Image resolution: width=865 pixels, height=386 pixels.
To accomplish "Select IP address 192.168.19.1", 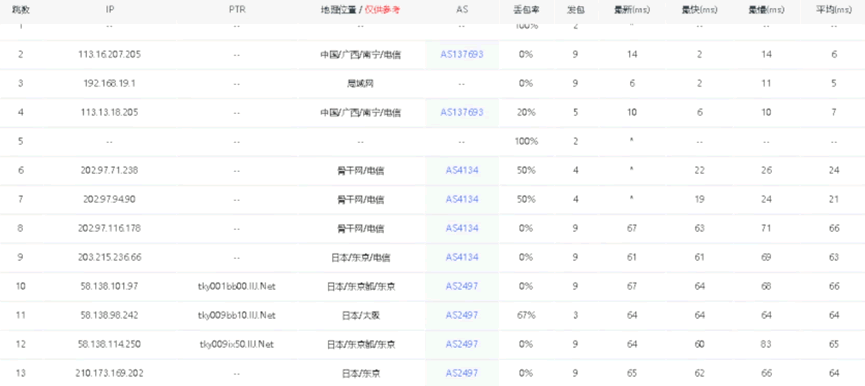I will click(x=109, y=83).
